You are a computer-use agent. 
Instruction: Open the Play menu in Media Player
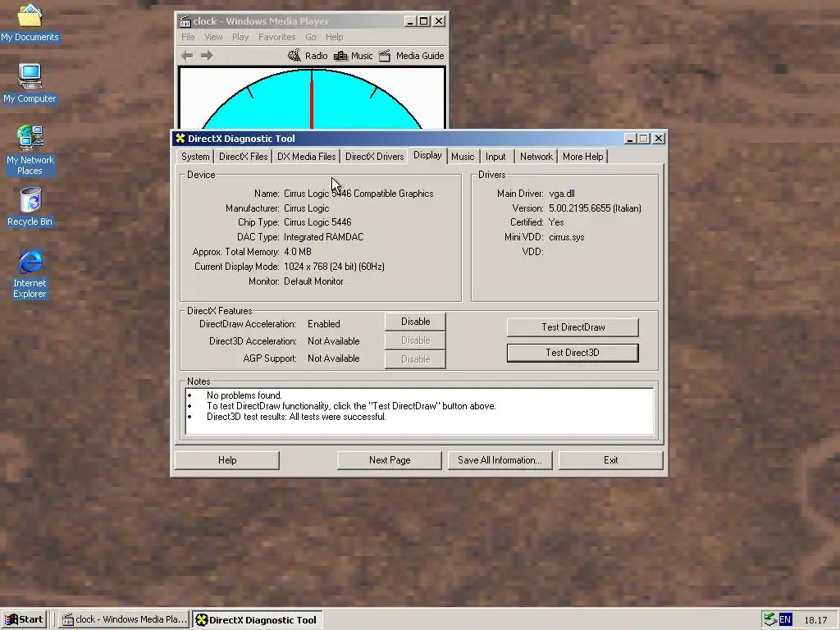coord(240,37)
